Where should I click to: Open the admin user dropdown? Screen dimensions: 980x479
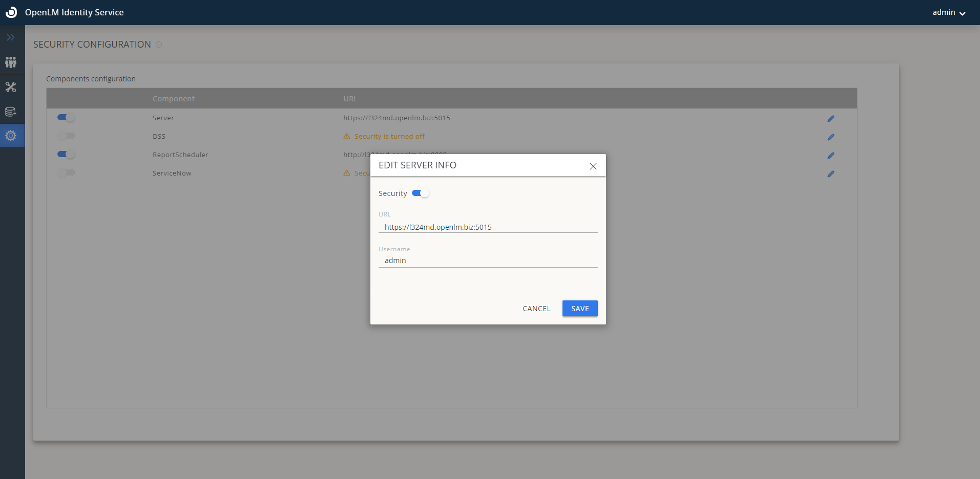point(948,13)
